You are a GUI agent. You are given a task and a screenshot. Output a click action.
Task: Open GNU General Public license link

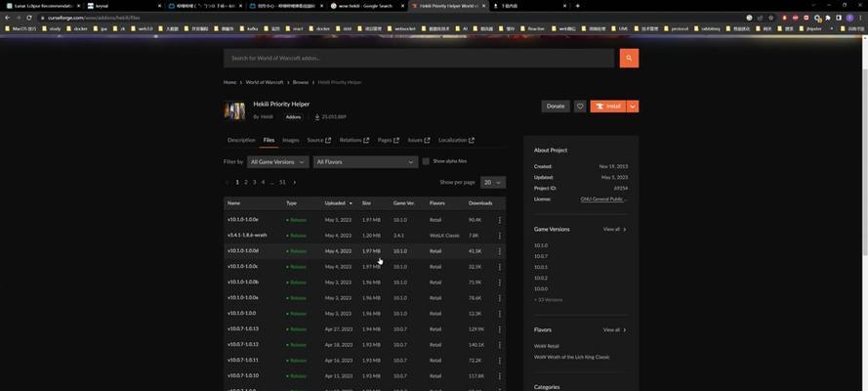pos(603,198)
